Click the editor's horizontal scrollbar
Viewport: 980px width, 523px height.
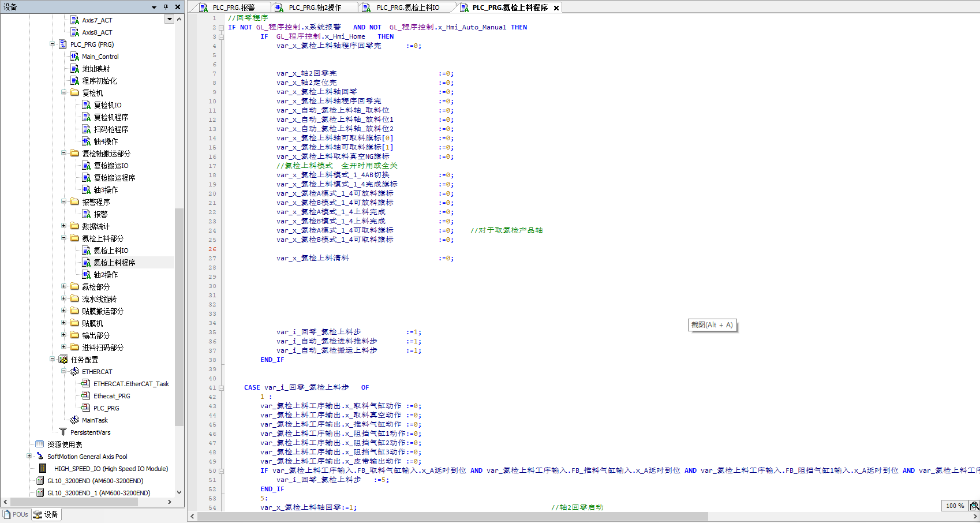(x=452, y=517)
